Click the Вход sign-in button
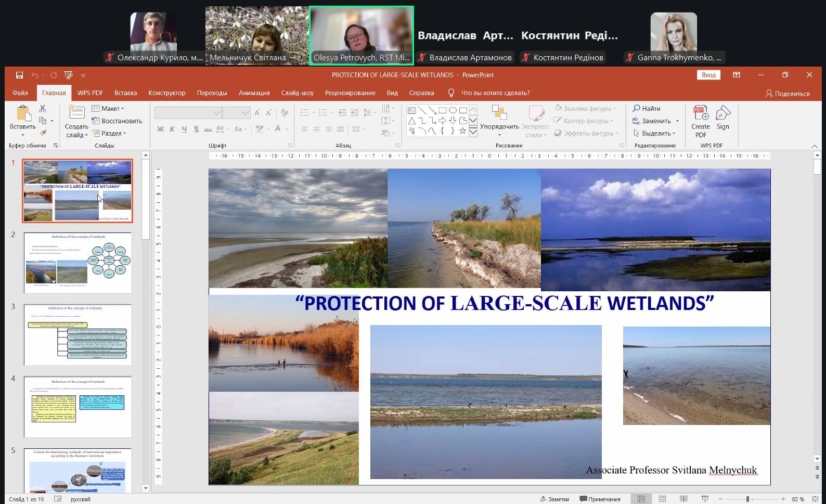 point(708,75)
